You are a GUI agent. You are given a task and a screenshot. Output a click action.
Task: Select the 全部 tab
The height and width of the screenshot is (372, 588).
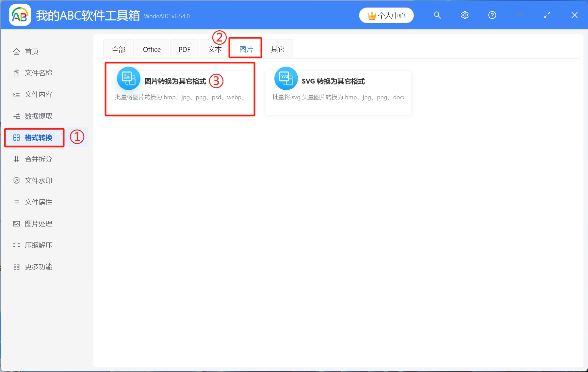pos(118,49)
